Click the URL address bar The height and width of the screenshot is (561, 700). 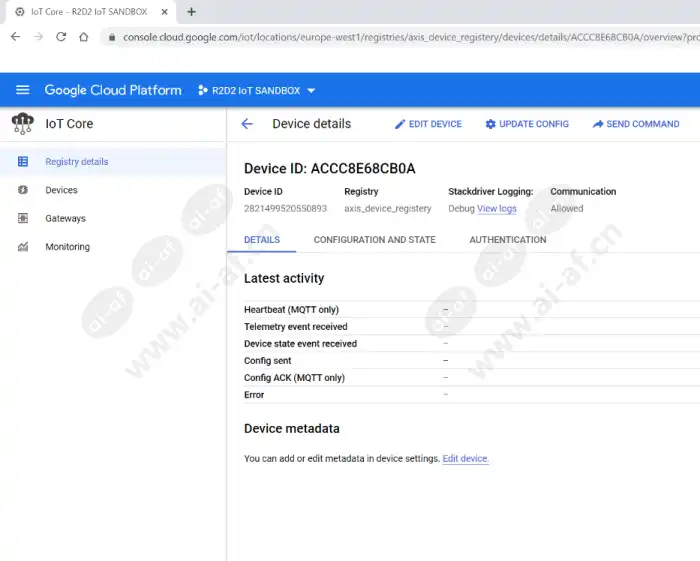pyautogui.click(x=402, y=37)
